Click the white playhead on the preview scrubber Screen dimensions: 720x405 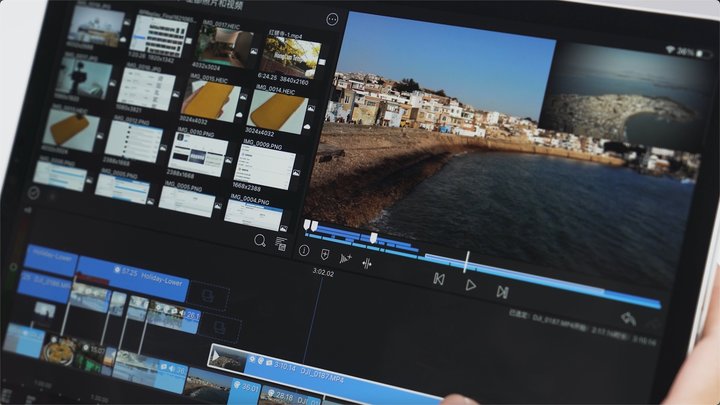point(466,262)
